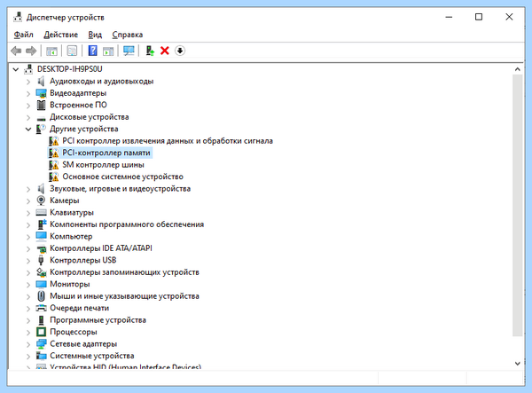Open the Действие menu
532x393 pixels.
pyautogui.click(x=60, y=35)
